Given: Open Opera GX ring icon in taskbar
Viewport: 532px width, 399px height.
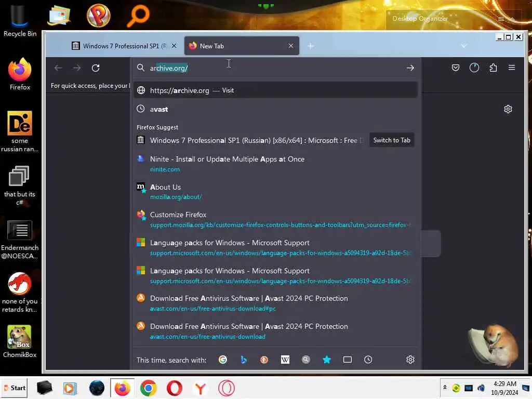Looking at the screenshot, I should [227, 388].
